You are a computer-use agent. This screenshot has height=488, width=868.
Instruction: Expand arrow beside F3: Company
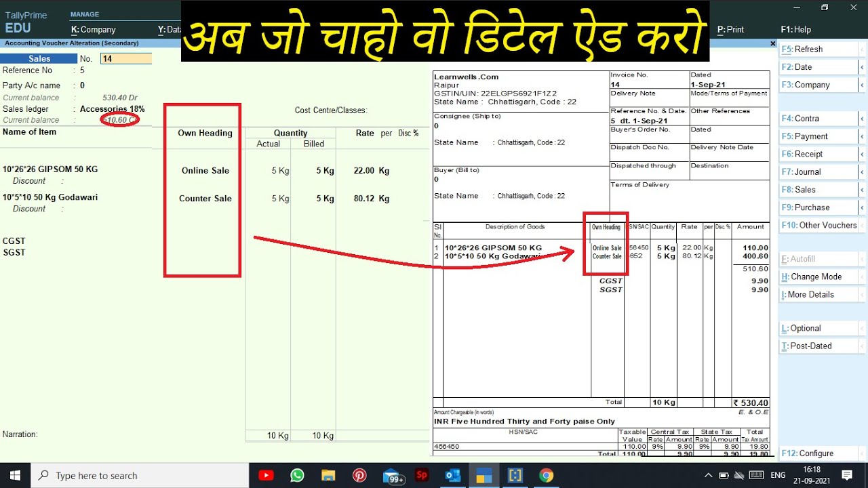tap(862, 85)
